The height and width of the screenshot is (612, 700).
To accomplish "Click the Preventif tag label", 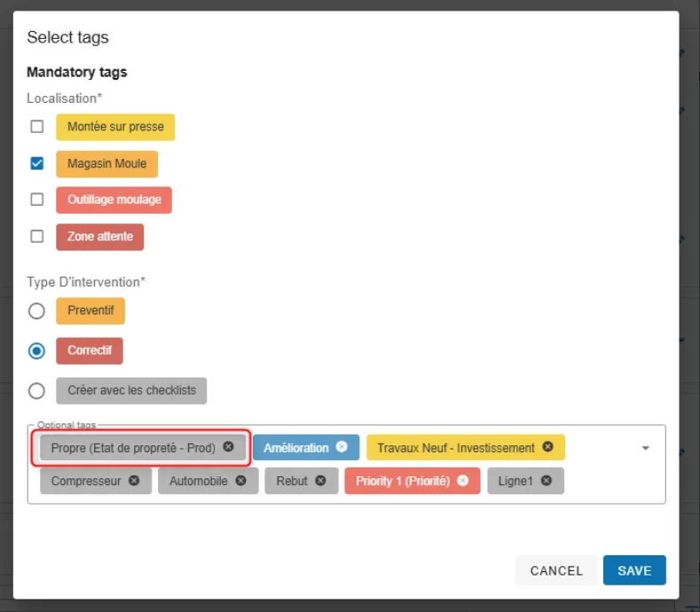I will click(x=90, y=310).
